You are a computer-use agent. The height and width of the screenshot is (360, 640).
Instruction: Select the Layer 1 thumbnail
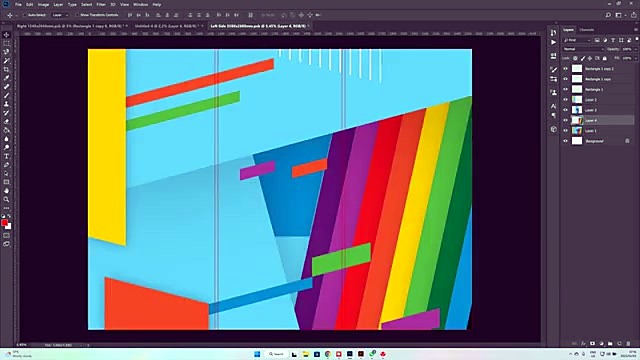[577, 131]
